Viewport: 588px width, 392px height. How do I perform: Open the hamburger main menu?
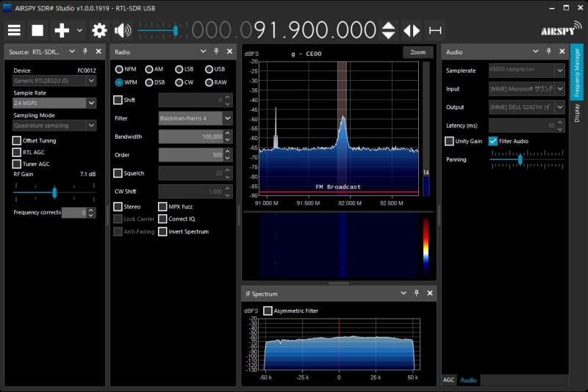pyautogui.click(x=14, y=30)
